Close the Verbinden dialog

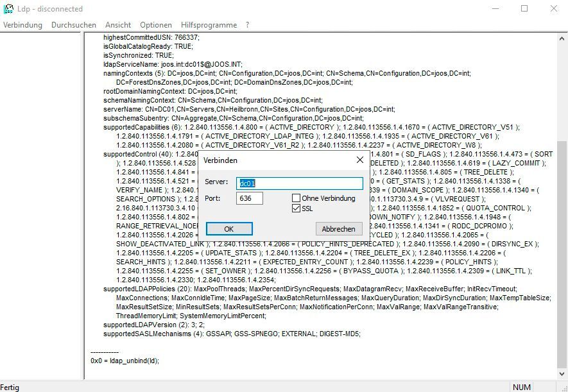click(x=360, y=160)
